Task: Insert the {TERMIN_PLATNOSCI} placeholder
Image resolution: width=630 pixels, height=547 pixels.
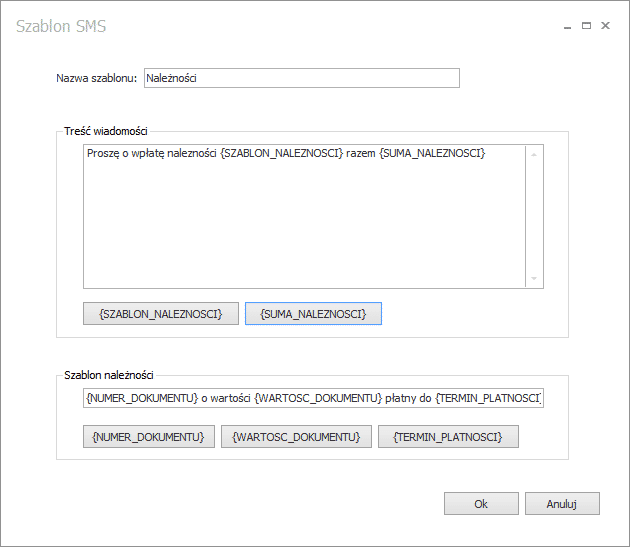Action: [448, 436]
